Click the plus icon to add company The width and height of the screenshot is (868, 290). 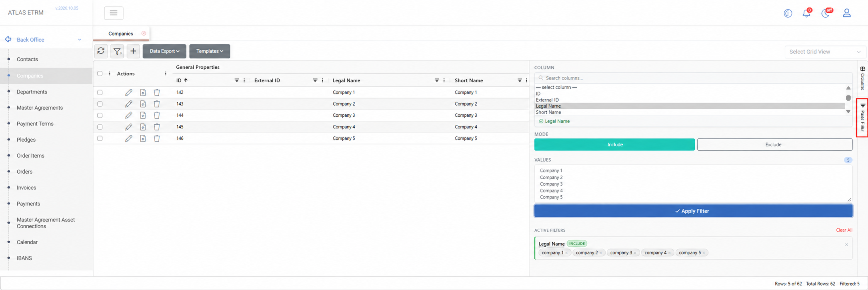click(133, 51)
